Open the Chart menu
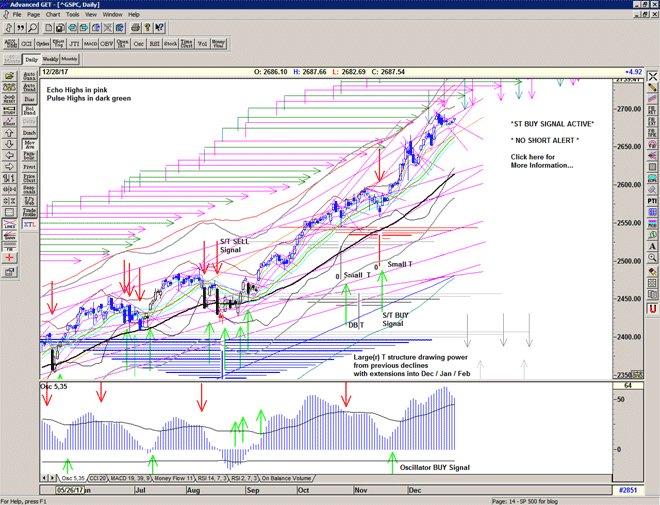This screenshot has height=505, width=660. click(52, 15)
